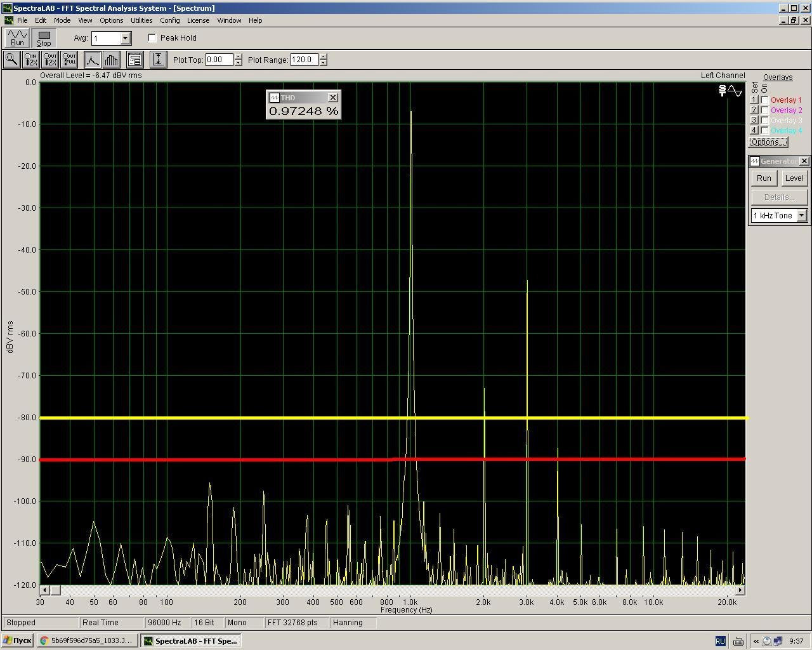Click the vertical auto-scale icon
Screen dimensions: 812x650
(158, 60)
